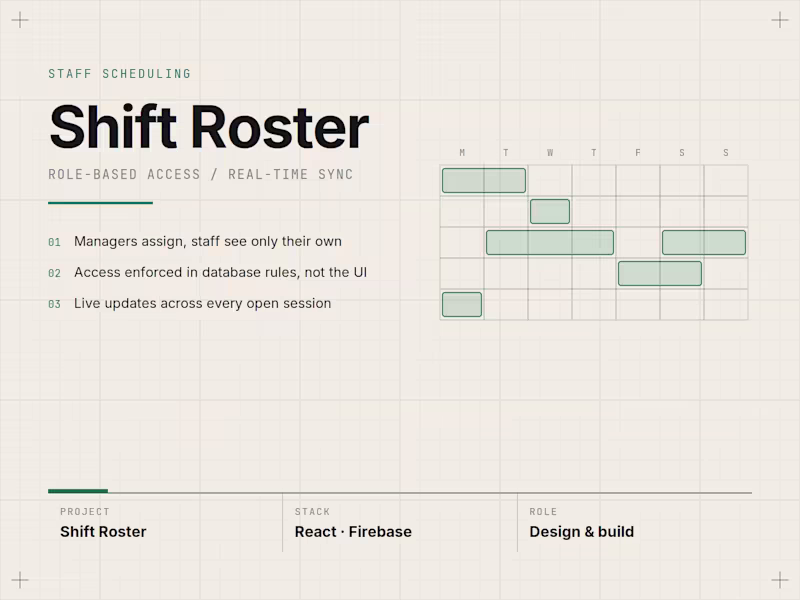The image size is (800, 600).
Task: Click the '02' list number
Action: [x=54, y=273]
